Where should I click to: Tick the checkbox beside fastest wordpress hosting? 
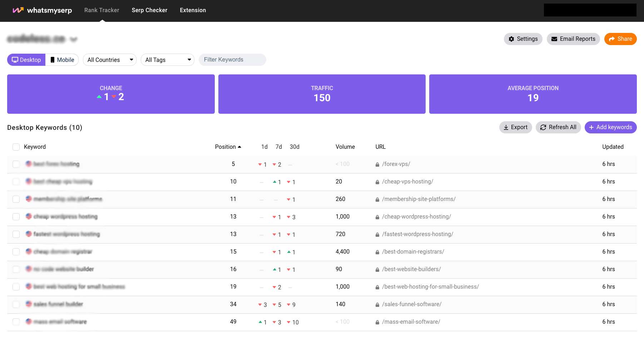tap(16, 234)
